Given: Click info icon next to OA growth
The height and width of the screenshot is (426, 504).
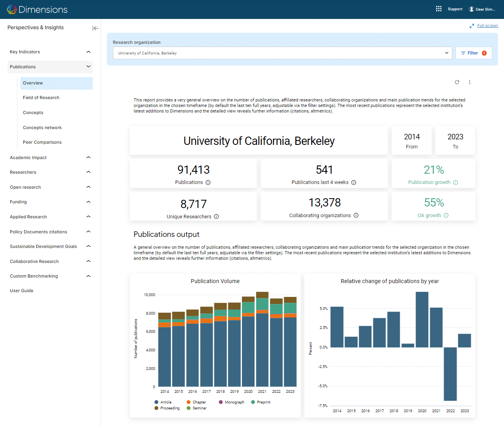Looking at the screenshot, I should click(446, 215).
